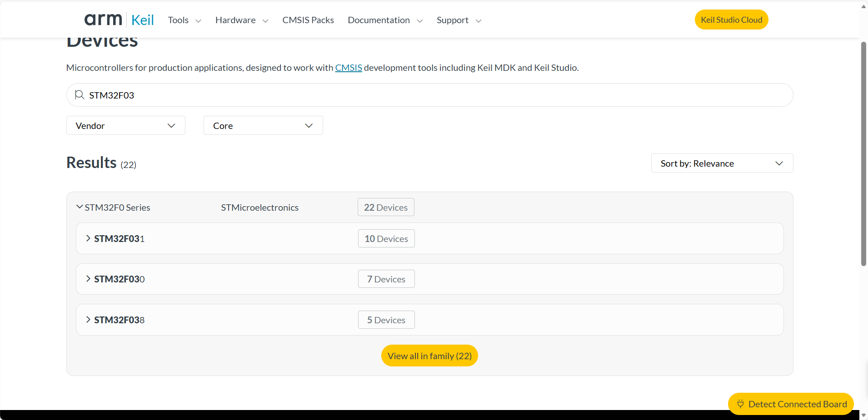Click the 5 Devices badge
This screenshot has height=420, width=868.
coord(386,320)
